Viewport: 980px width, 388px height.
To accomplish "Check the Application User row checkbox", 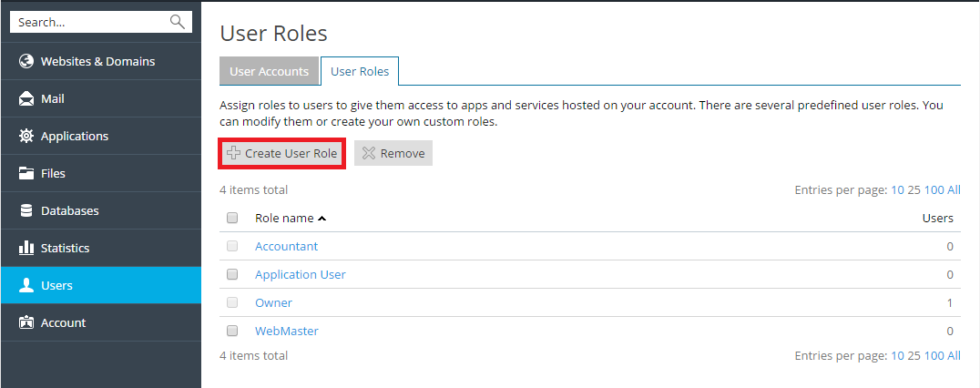I will point(232,274).
